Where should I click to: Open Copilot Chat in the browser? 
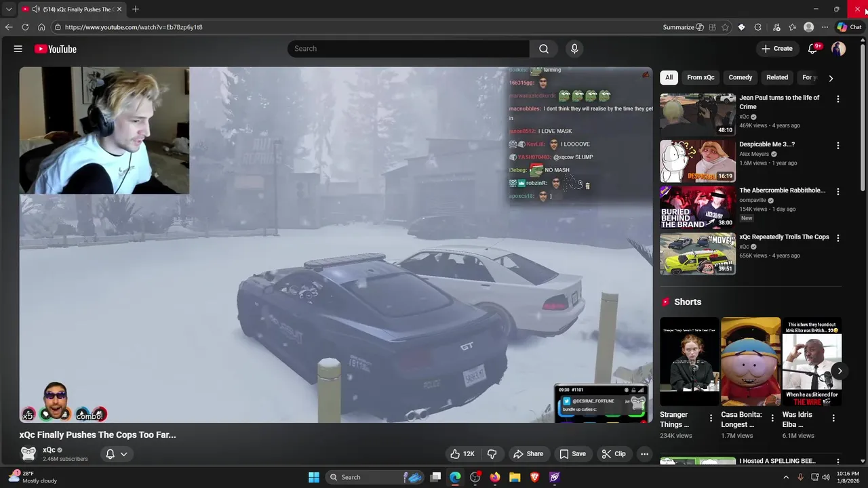(x=849, y=27)
